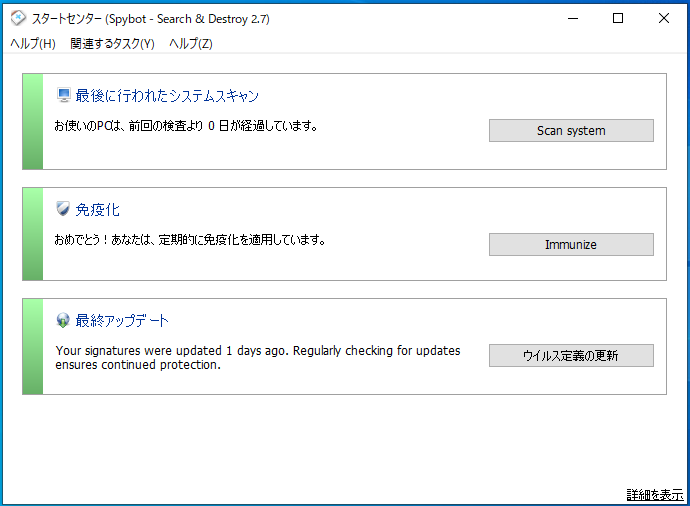Image resolution: width=690 pixels, height=506 pixels.
Task: Click green status bar of system scan panel
Action: pos(33,121)
